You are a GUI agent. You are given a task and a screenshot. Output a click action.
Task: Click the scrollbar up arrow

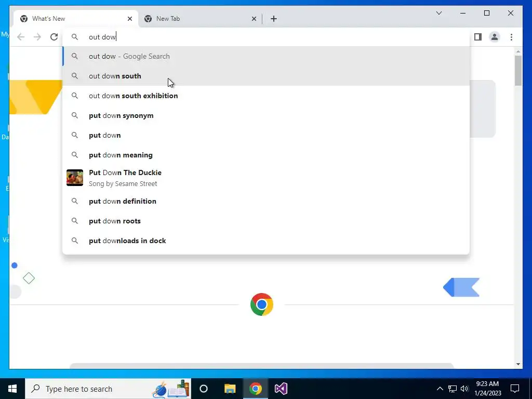coord(518,51)
